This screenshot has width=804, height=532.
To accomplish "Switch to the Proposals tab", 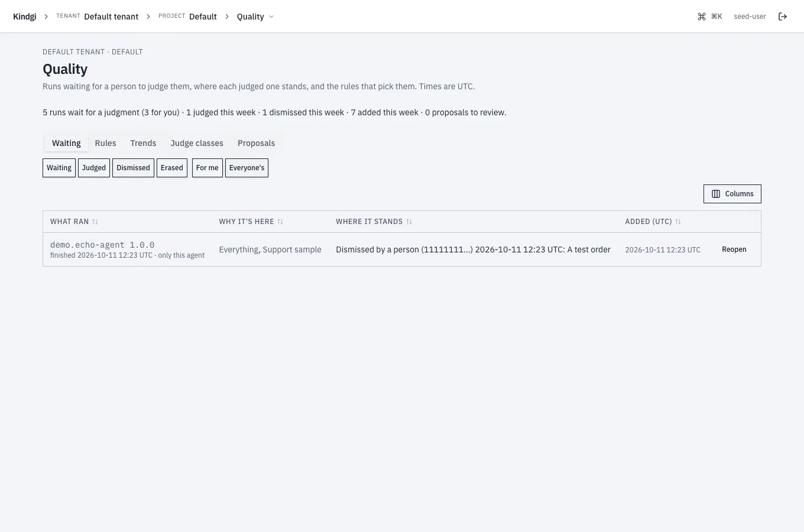I will (x=256, y=143).
